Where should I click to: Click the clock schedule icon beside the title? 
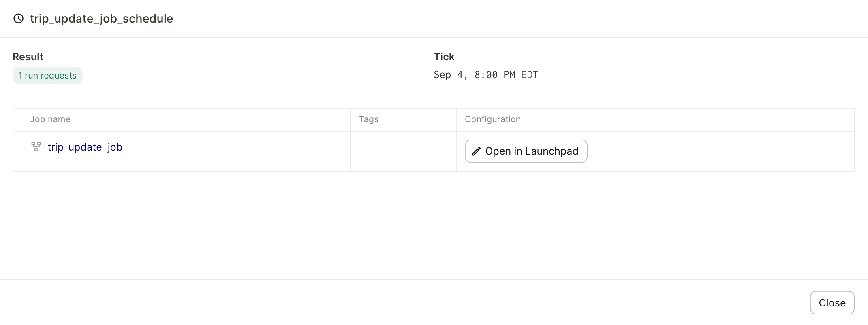tap(18, 19)
